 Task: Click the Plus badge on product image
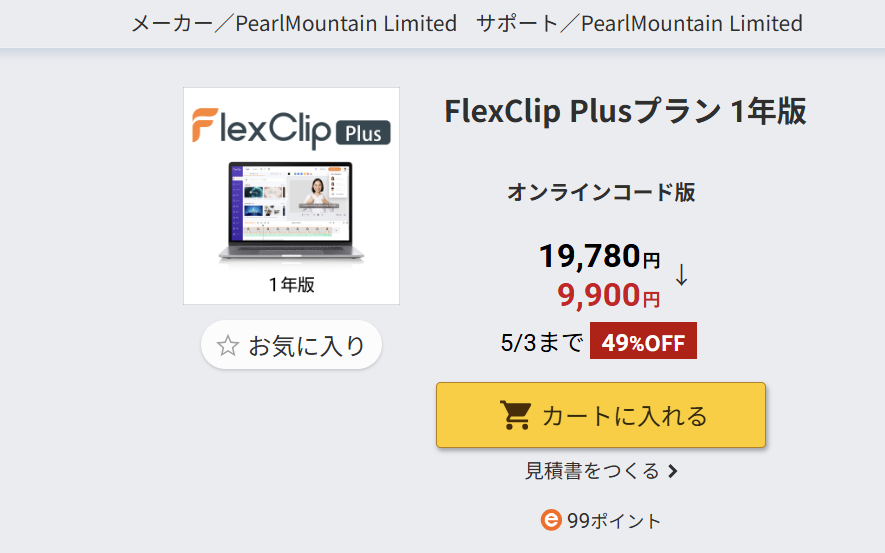point(363,133)
